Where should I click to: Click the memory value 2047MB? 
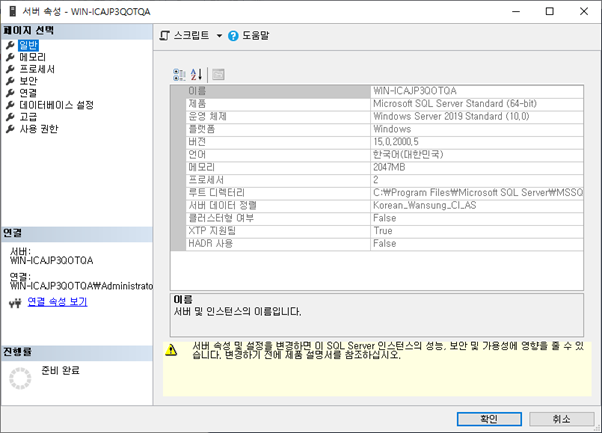tap(389, 167)
